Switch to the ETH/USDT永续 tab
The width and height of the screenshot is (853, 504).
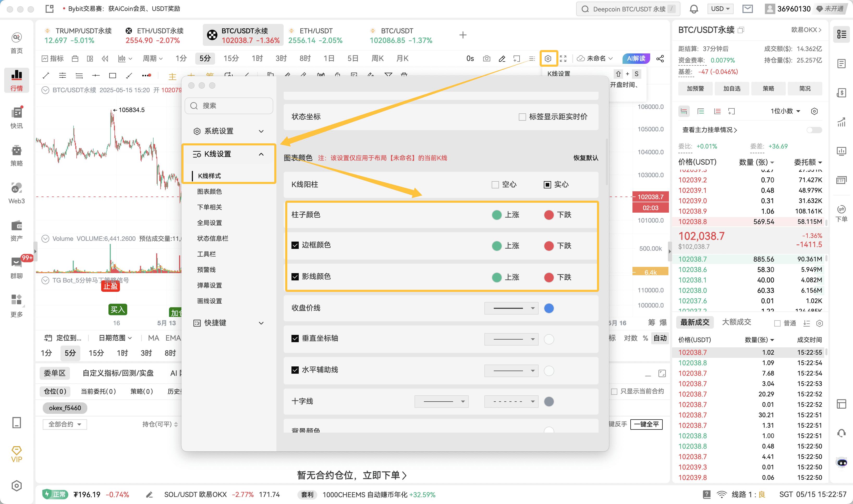click(155, 35)
